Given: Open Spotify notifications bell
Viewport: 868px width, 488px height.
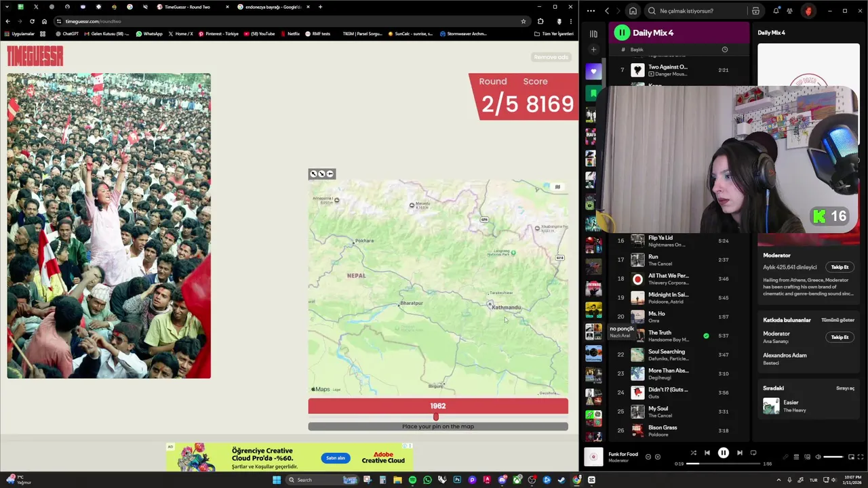Looking at the screenshot, I should 776,11.
